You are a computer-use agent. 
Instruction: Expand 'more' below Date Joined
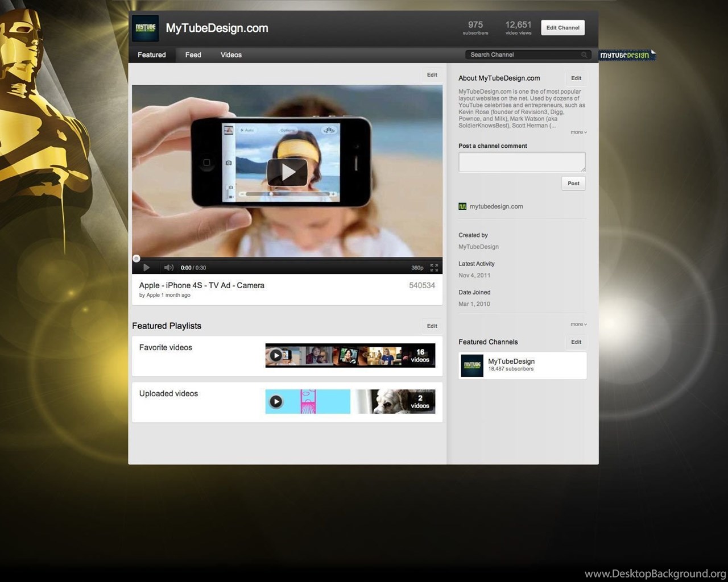click(578, 324)
